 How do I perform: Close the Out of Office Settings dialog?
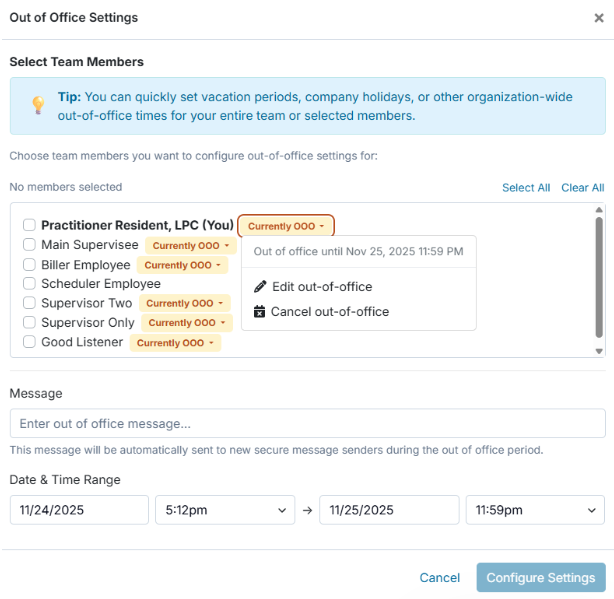click(x=598, y=18)
